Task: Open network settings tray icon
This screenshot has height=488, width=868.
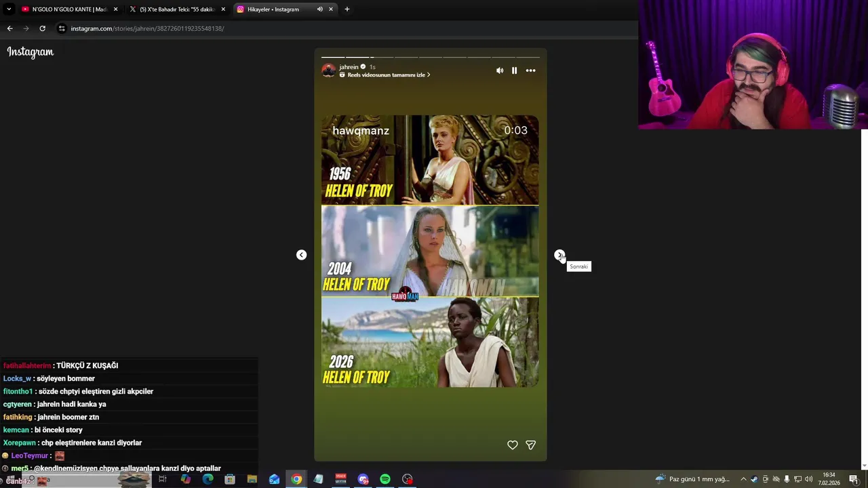Action: pyautogui.click(x=797, y=479)
